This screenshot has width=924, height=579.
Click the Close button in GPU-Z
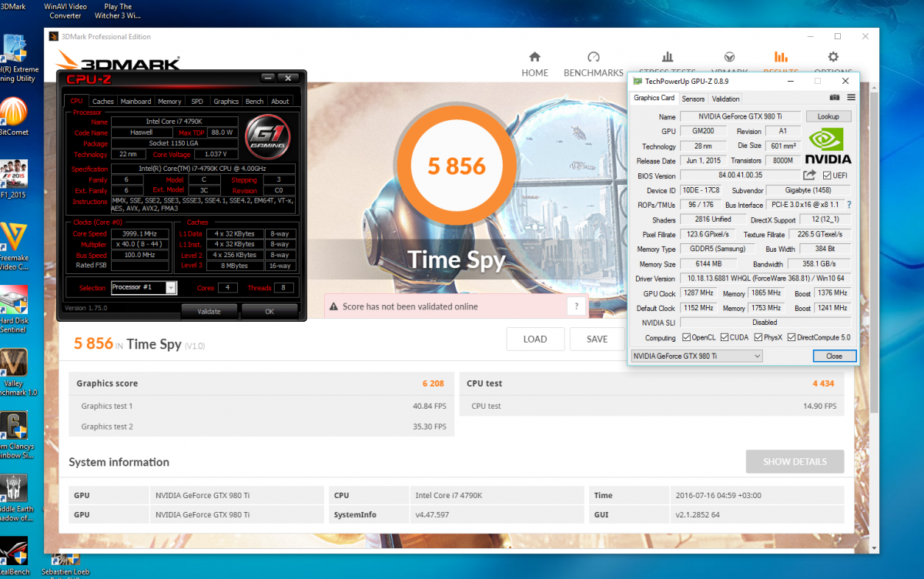834,356
